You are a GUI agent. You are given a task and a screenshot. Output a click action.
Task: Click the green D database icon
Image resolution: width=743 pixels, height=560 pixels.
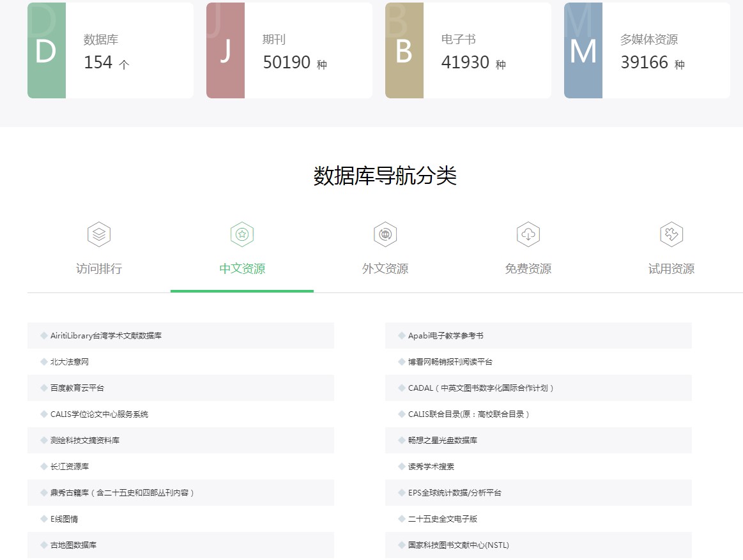point(46,50)
